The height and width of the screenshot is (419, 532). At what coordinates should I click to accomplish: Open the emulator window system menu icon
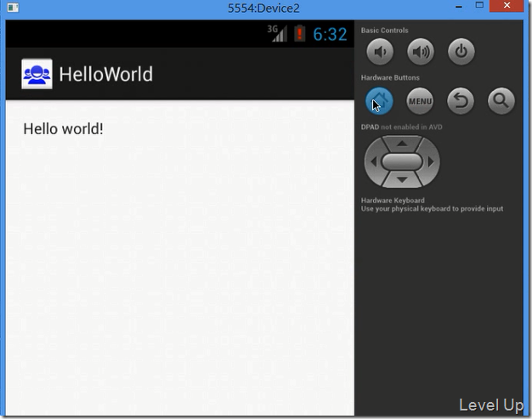coord(13,8)
